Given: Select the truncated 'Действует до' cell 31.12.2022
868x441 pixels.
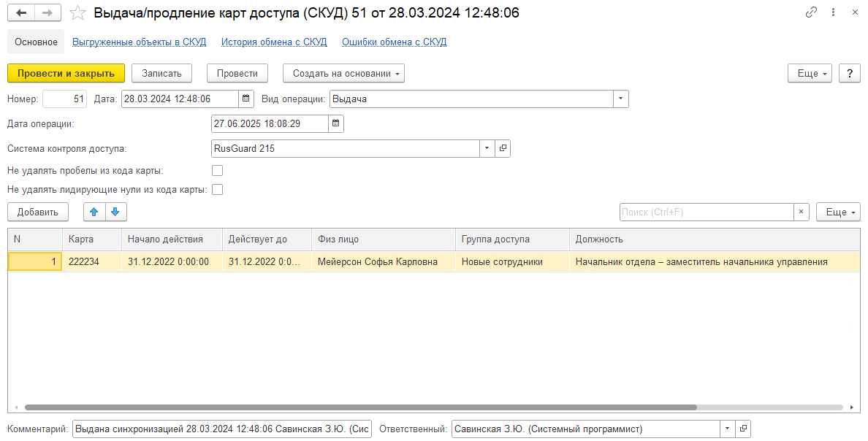Looking at the screenshot, I should [267, 261].
